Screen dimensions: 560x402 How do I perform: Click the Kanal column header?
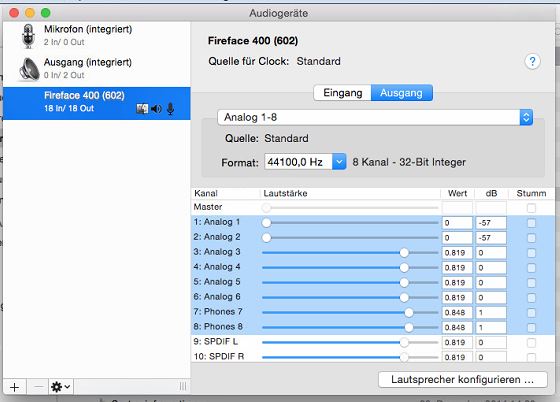click(x=225, y=194)
